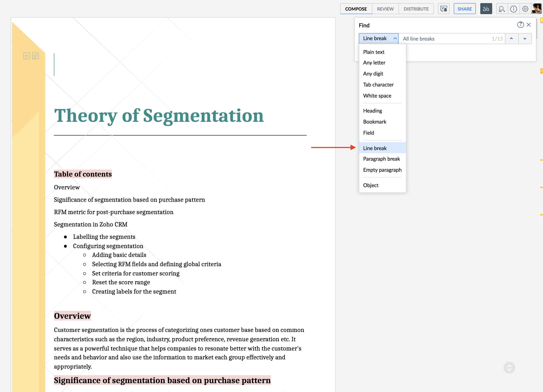Screen dimensions: 543x392
Task: Switch to the Review tab
Action: (385, 9)
